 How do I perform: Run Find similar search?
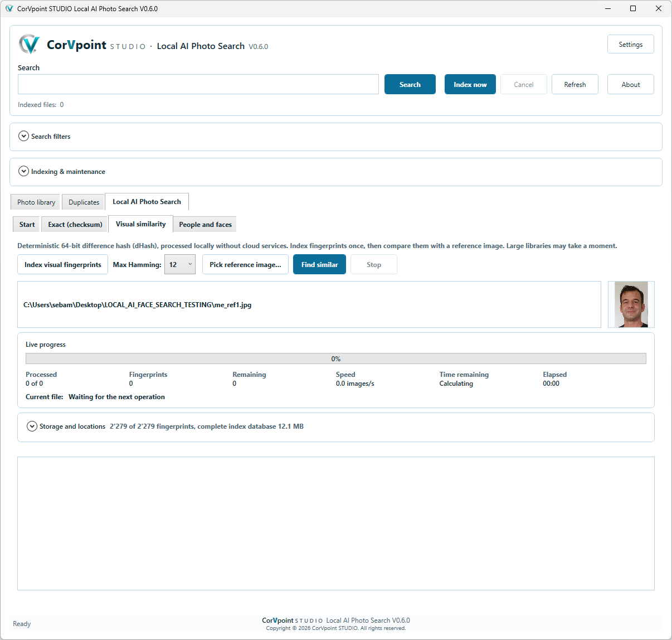tap(319, 265)
